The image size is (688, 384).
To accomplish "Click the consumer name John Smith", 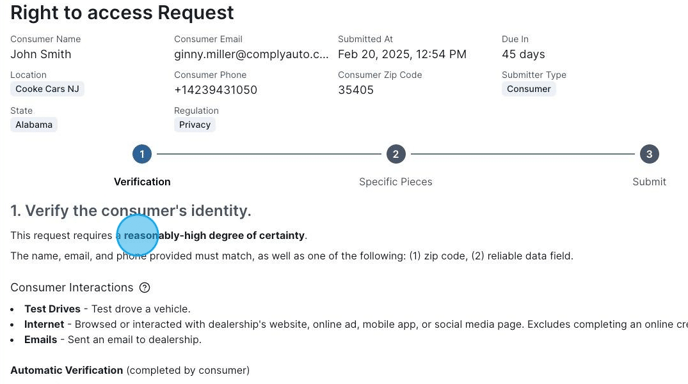I will 41,54.
